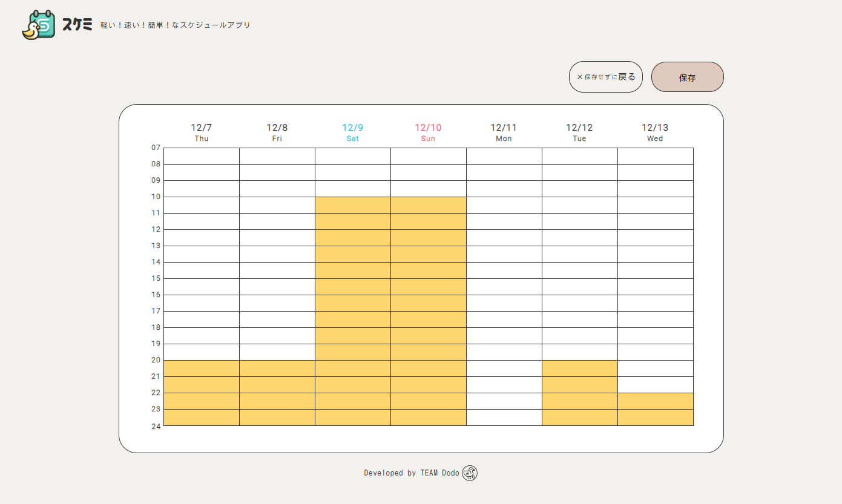Click the 保存せずに戻る button to go back

[x=605, y=77]
